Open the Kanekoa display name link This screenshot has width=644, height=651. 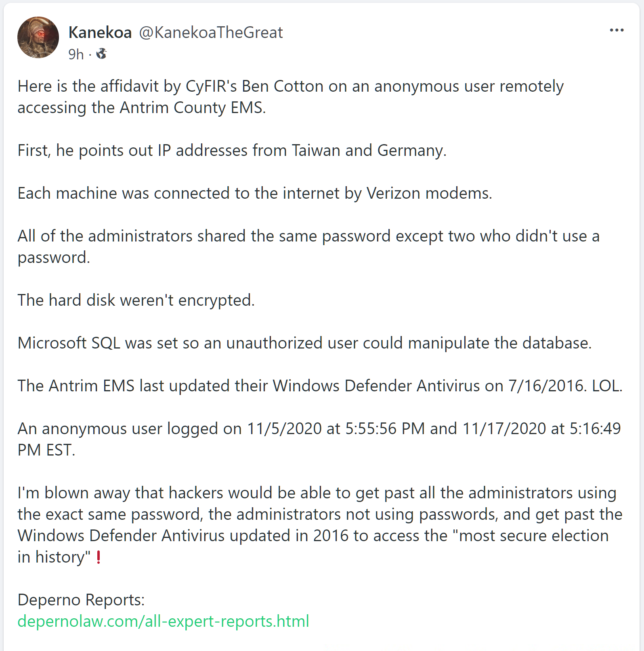pos(100,33)
